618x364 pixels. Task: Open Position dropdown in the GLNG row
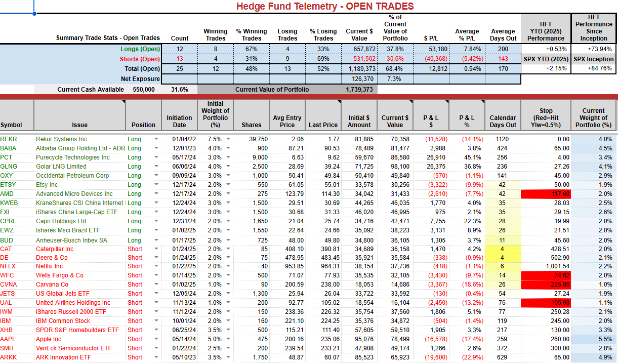[156, 167]
